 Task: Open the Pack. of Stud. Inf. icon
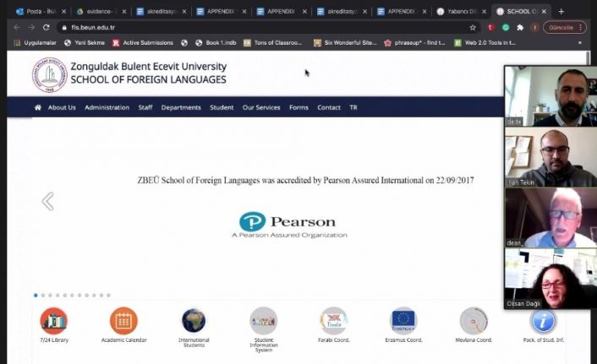point(544,322)
